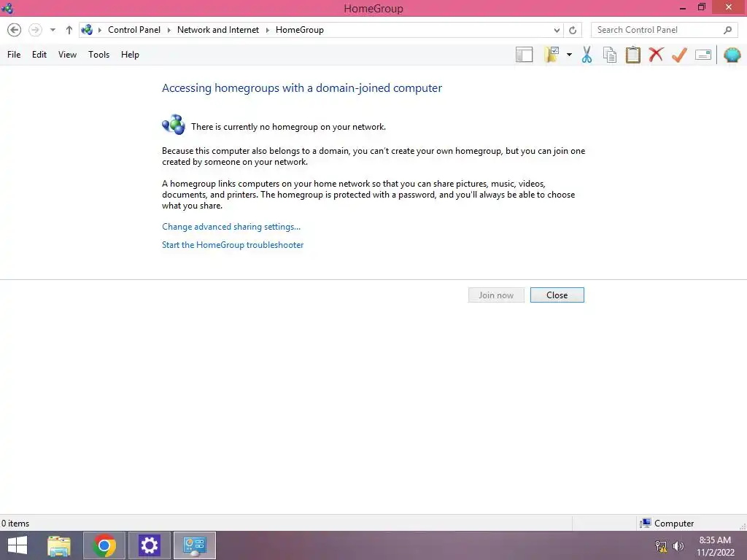The height and width of the screenshot is (560, 747).
Task: Launch Google Chrome from taskbar
Action: [104, 545]
